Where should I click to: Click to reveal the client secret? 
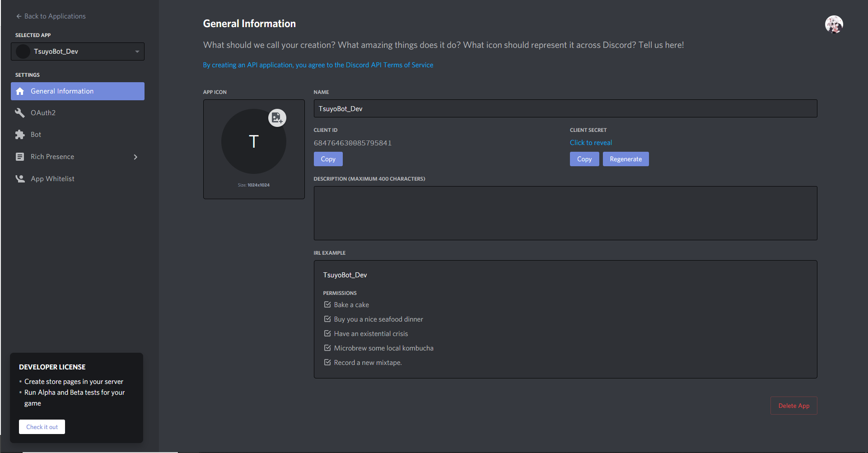[x=591, y=143]
